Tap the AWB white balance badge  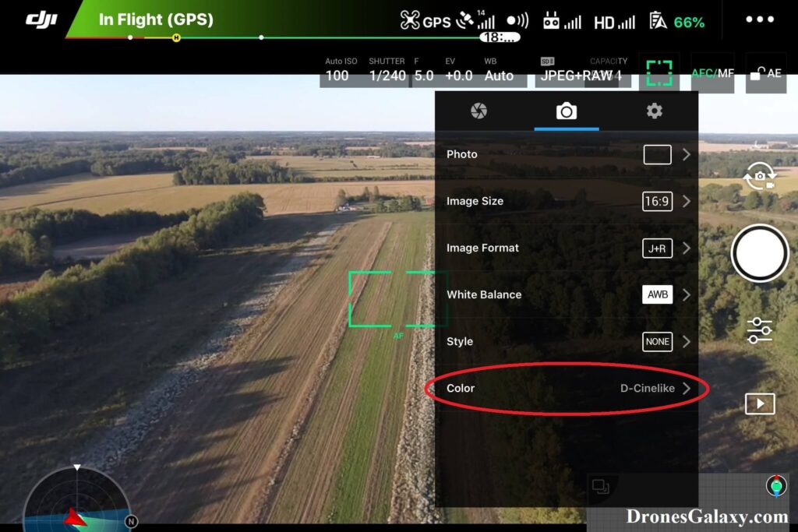(657, 295)
